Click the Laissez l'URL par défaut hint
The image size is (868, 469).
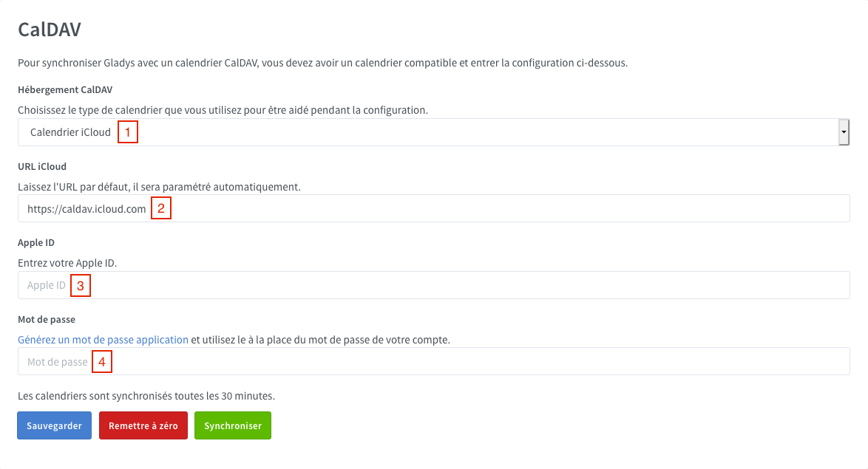(159, 187)
